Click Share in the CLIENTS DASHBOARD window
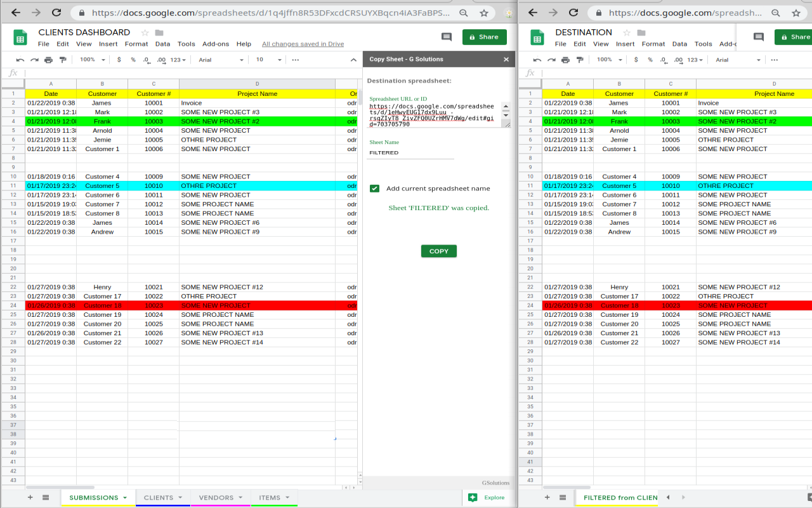The height and width of the screenshot is (508, 812). pyautogui.click(x=485, y=37)
